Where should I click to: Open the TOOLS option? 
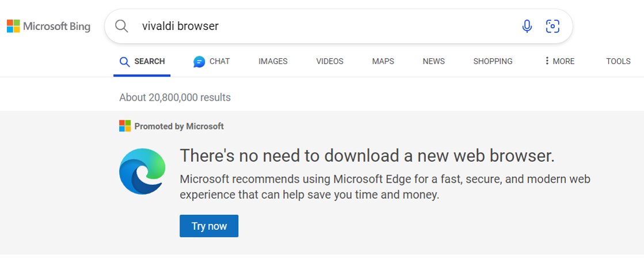pyautogui.click(x=619, y=62)
